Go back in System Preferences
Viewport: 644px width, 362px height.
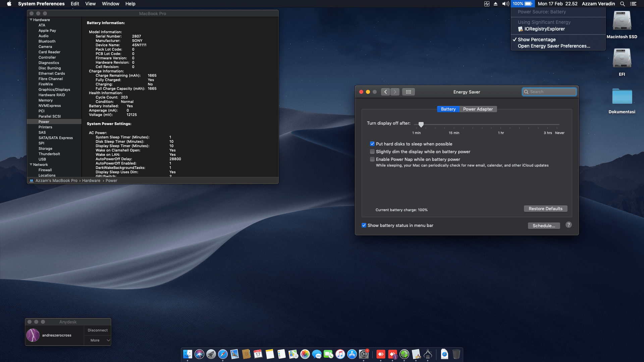(385, 92)
